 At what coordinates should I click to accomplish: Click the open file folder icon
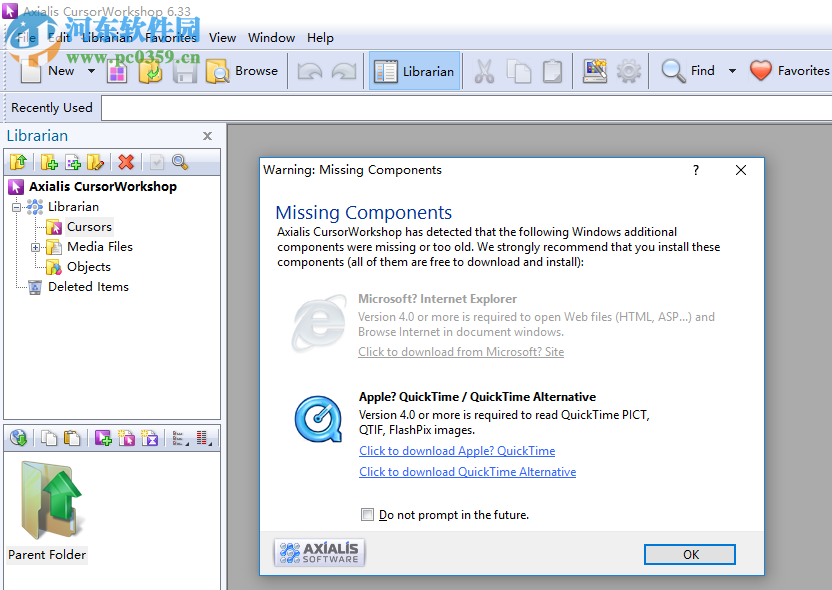click(150, 71)
